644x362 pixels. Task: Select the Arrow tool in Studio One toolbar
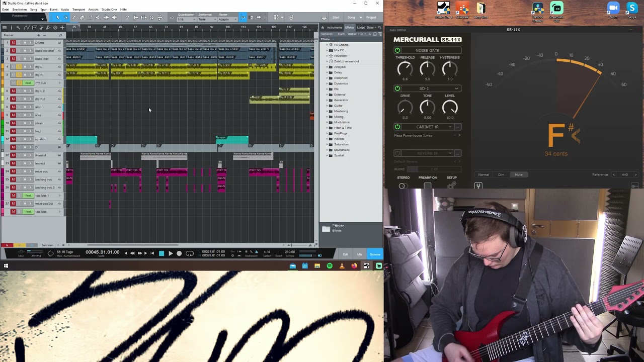(58, 18)
